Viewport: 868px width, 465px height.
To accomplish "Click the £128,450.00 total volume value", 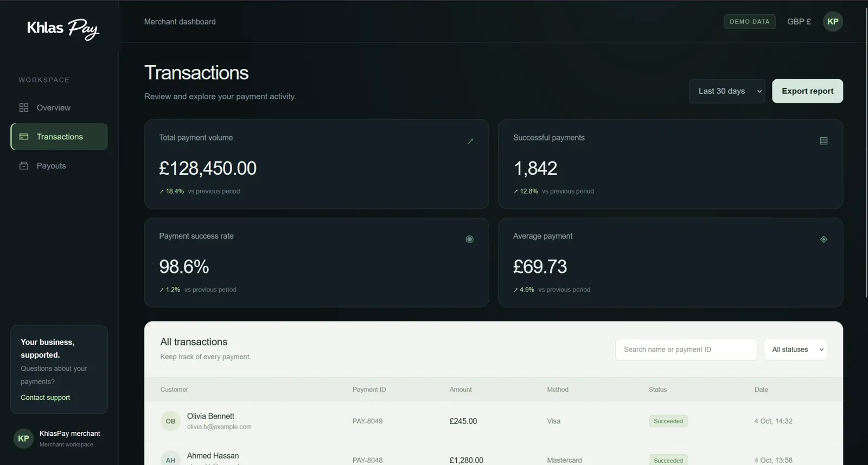I will [x=208, y=168].
